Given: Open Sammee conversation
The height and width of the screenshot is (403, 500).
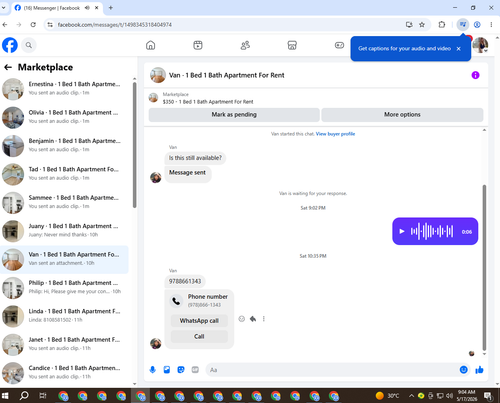Looking at the screenshot, I should click(x=64, y=202).
